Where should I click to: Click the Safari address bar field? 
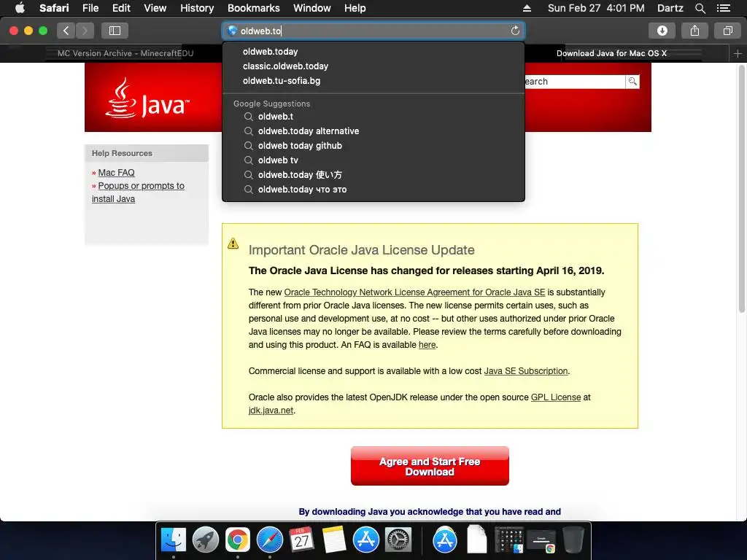(x=373, y=31)
